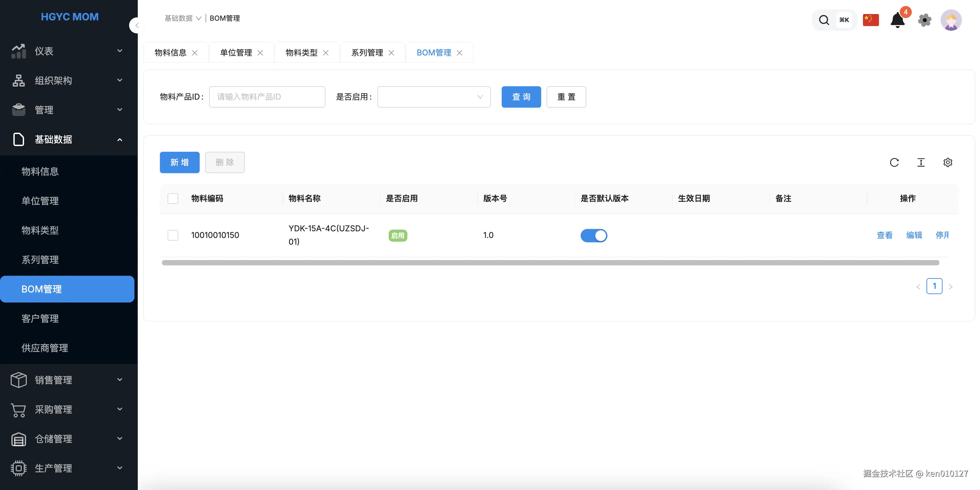
Task: Click the notification bell icon
Action: click(897, 20)
